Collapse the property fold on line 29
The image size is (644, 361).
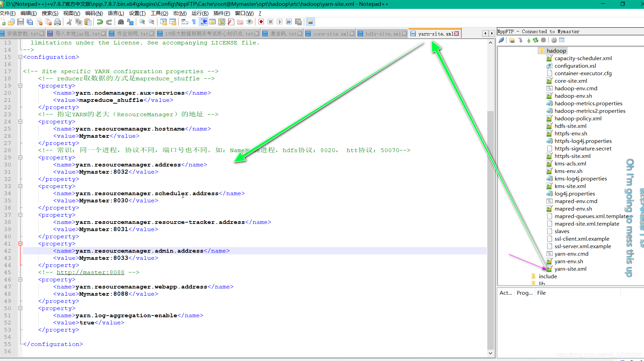coord(20,158)
